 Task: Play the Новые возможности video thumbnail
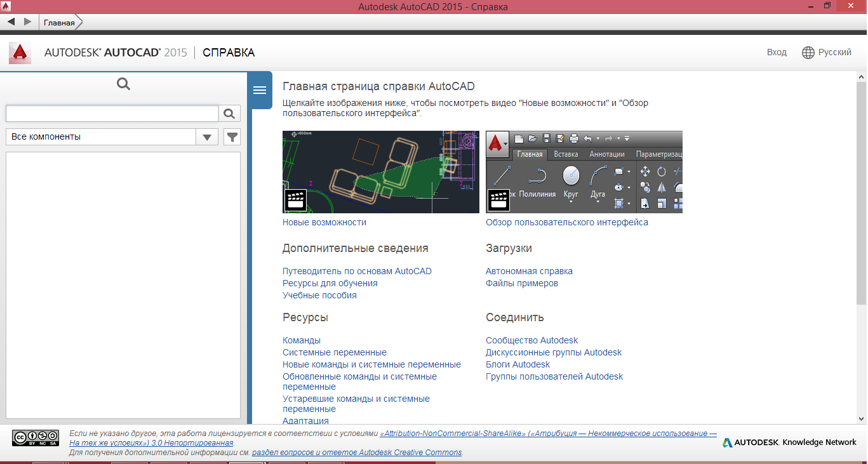tap(381, 172)
